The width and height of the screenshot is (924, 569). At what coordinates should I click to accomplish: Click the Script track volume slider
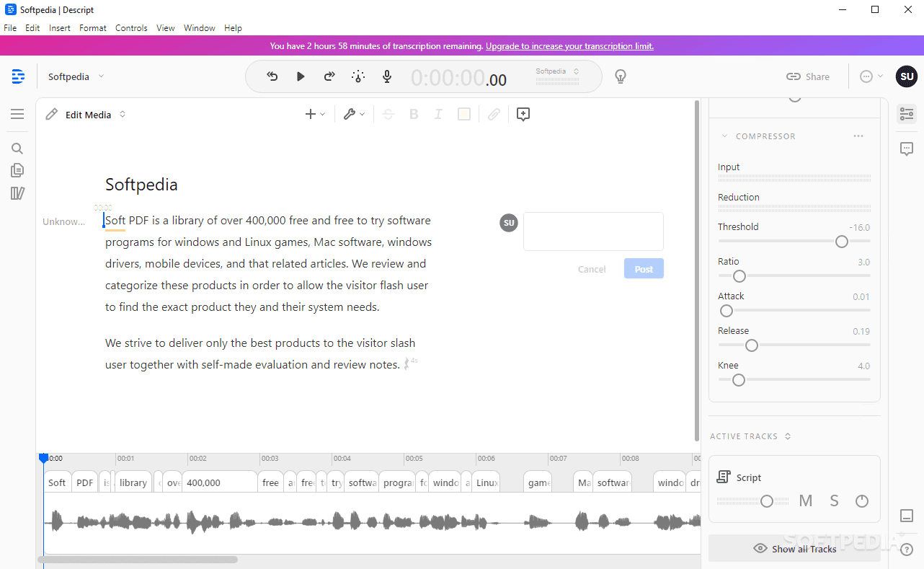point(767,500)
